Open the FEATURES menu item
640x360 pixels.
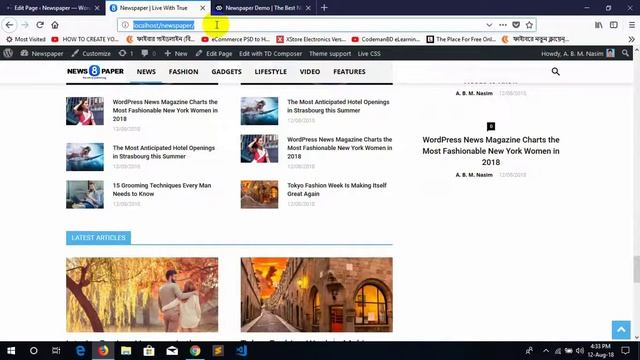coord(349,71)
